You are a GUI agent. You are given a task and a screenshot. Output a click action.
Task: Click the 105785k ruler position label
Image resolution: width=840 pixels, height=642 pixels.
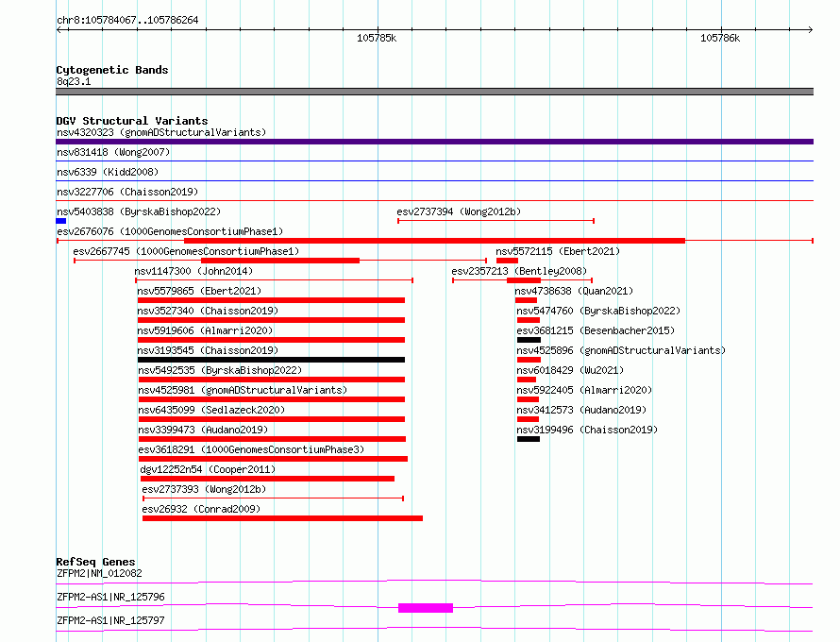pos(377,39)
